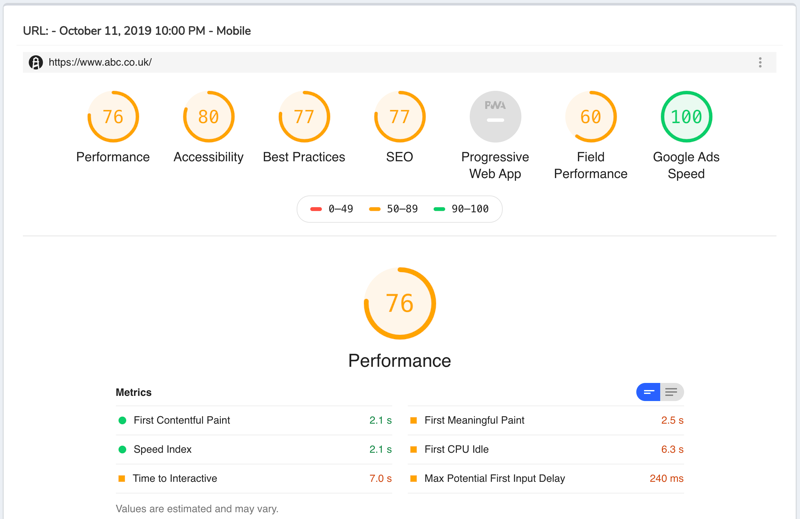
Task: Click the Lighthouse logo icon beside URL
Action: [x=35, y=62]
